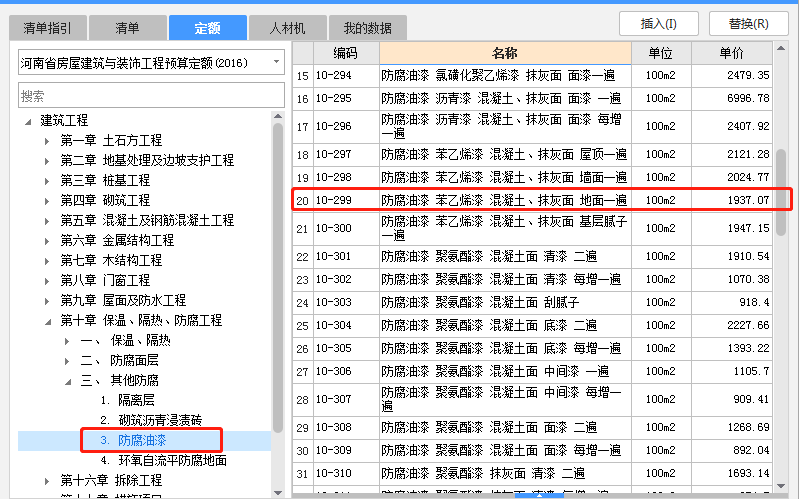Expand 第十六章 拆除工程 arrow
799x499 pixels.
[47, 481]
